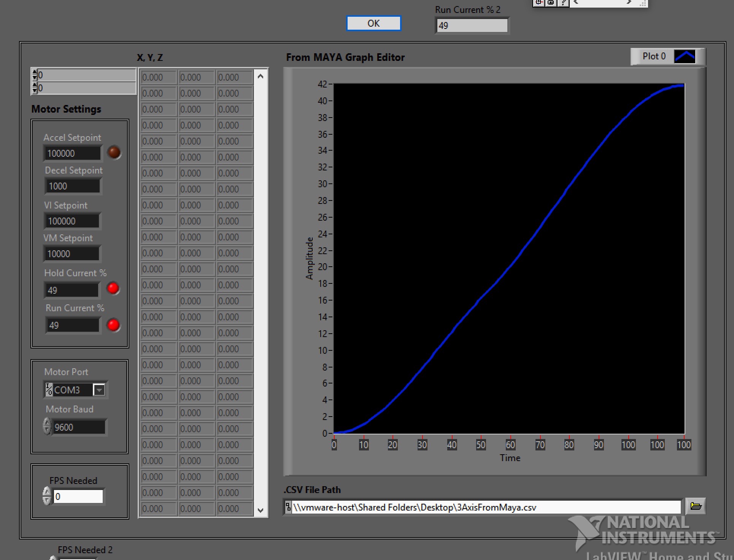
Task: Click the Time axis label
Action: point(510,458)
